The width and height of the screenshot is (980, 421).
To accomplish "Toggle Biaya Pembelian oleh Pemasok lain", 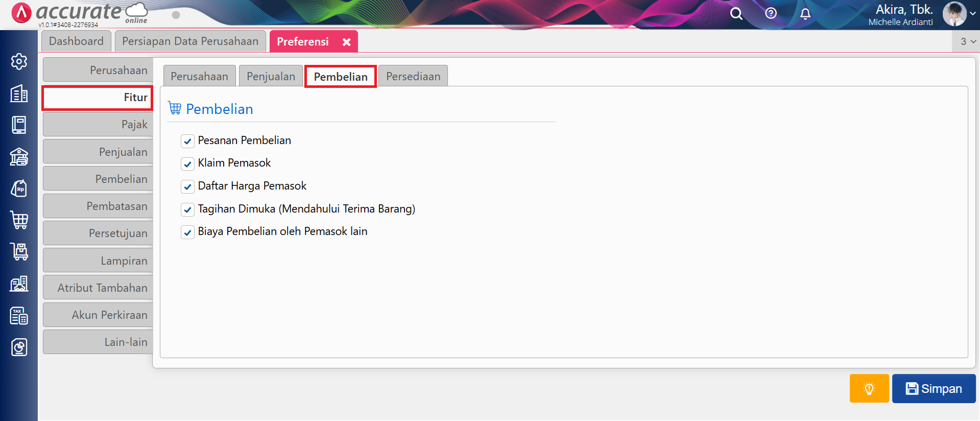I will point(187,232).
